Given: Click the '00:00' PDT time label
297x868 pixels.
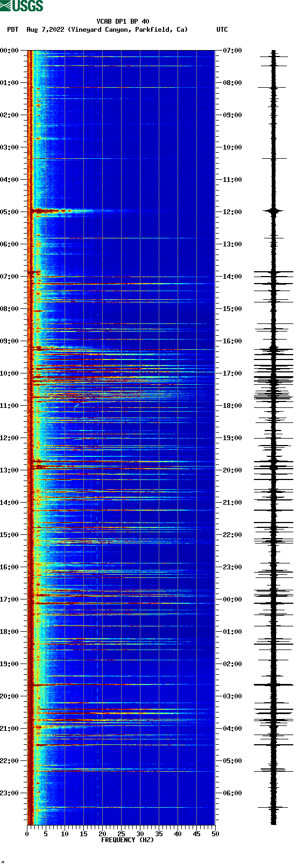Looking at the screenshot, I should 9,51.
